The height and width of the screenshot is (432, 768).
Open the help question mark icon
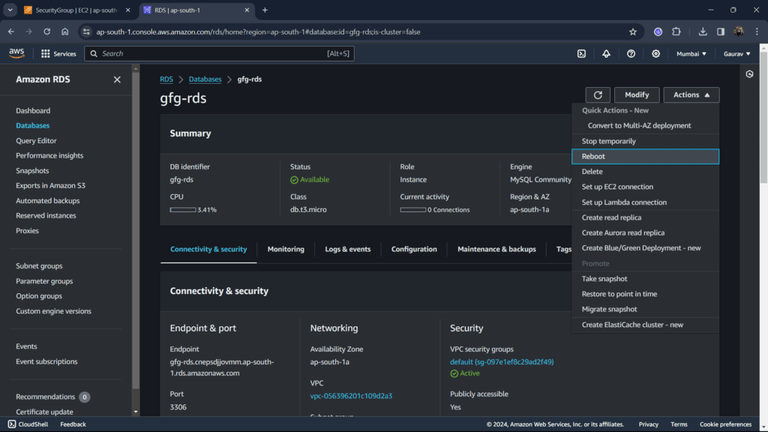click(x=631, y=54)
